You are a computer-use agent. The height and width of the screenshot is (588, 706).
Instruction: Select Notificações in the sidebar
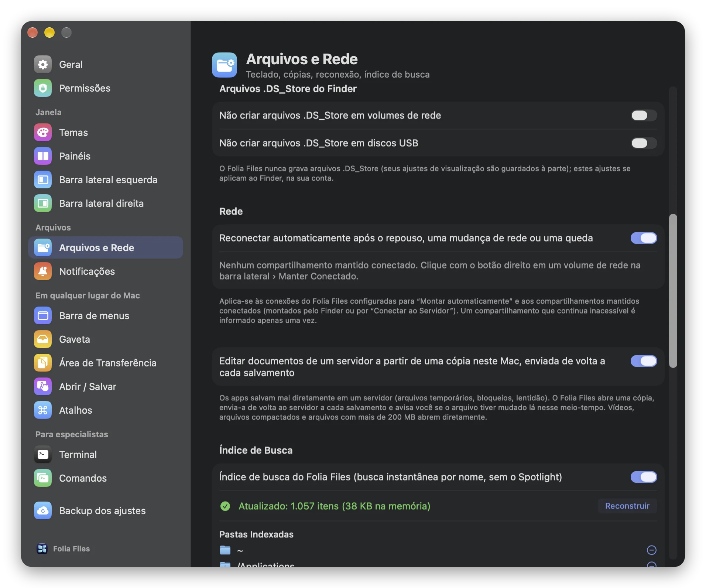[x=106, y=271]
